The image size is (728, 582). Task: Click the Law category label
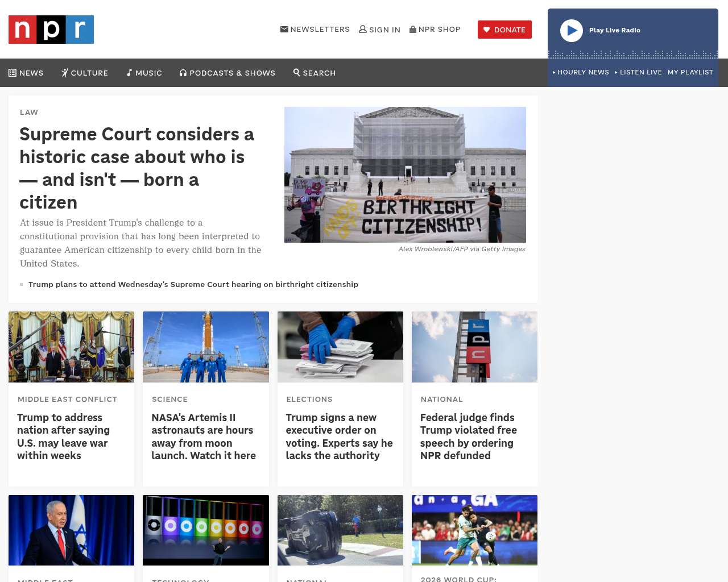pyautogui.click(x=29, y=112)
